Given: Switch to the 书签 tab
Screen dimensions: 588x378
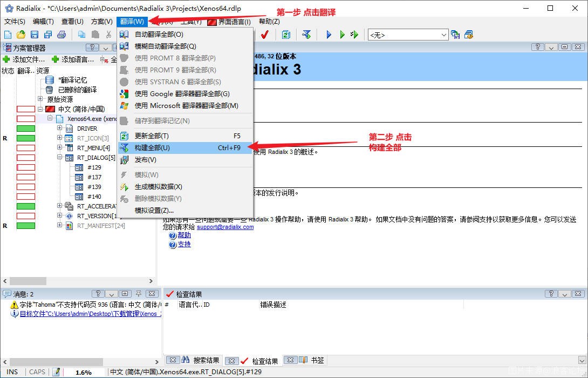Looking at the screenshot, I should (317, 360).
